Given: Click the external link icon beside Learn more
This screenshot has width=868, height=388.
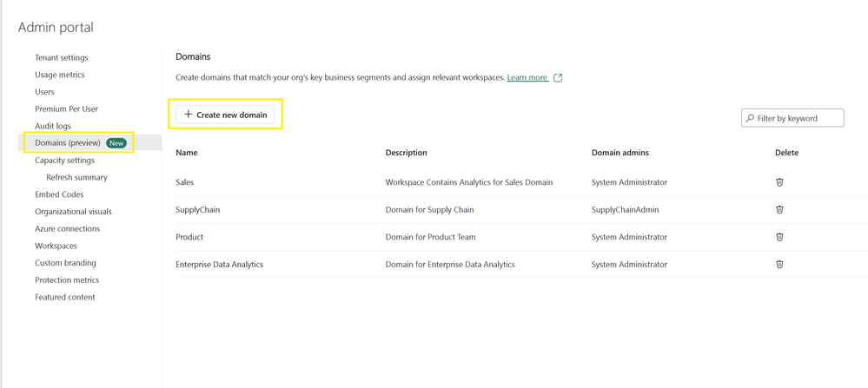Looking at the screenshot, I should click(x=558, y=78).
